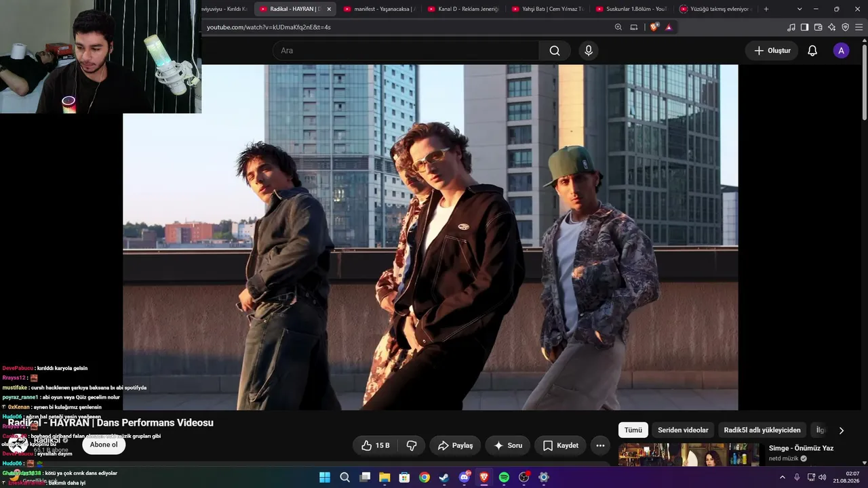Open the Windows Start menu
Image resolution: width=868 pixels, height=488 pixels.
[x=325, y=477]
